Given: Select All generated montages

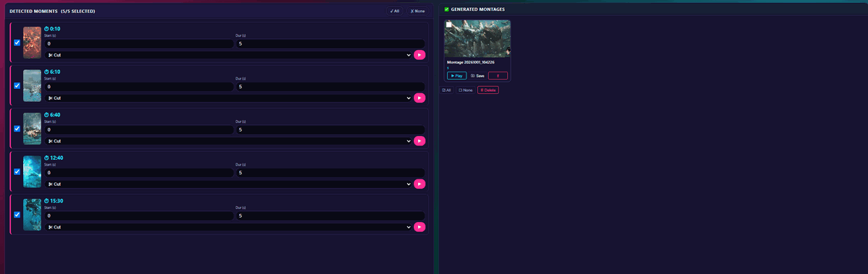Looking at the screenshot, I should tap(446, 90).
